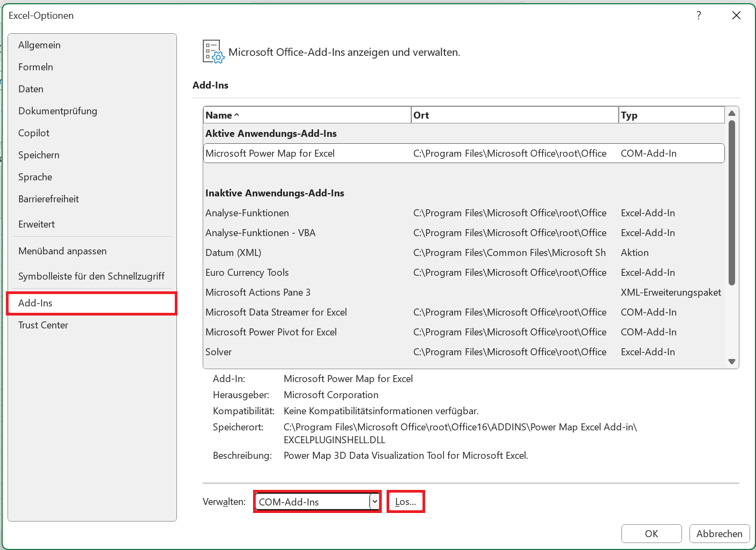
Task: Click the Typ column header
Action: [672, 115]
